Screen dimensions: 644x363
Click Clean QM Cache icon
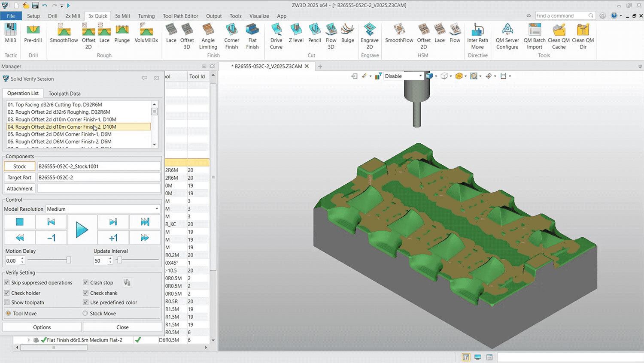[x=559, y=36]
